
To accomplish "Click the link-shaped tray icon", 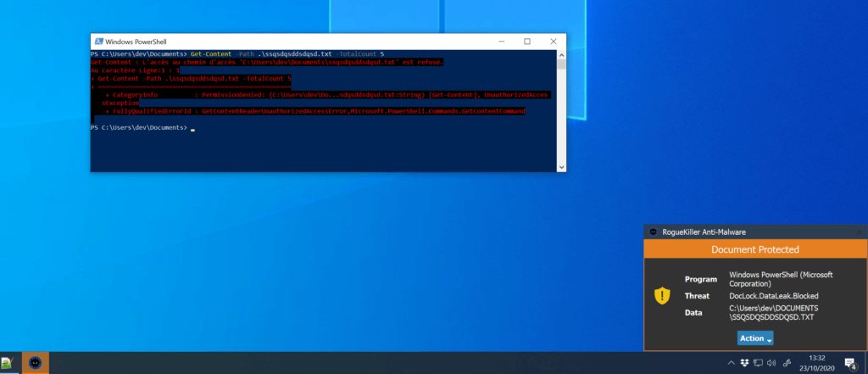I will pyautogui.click(x=787, y=362).
